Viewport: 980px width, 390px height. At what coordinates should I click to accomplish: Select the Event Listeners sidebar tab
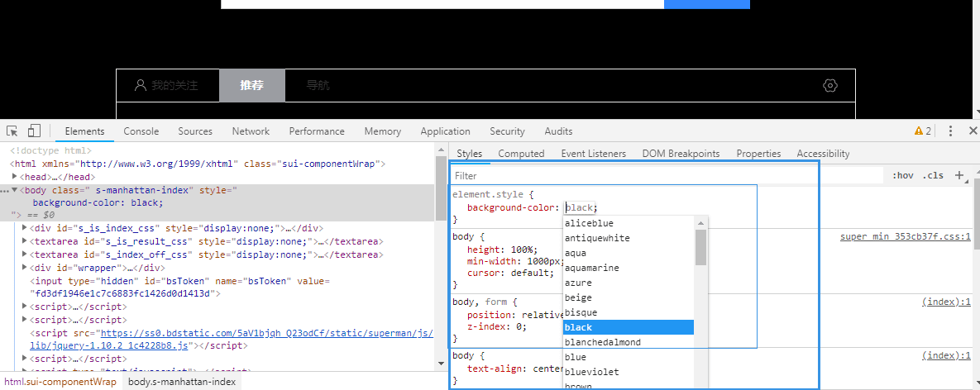(x=593, y=154)
